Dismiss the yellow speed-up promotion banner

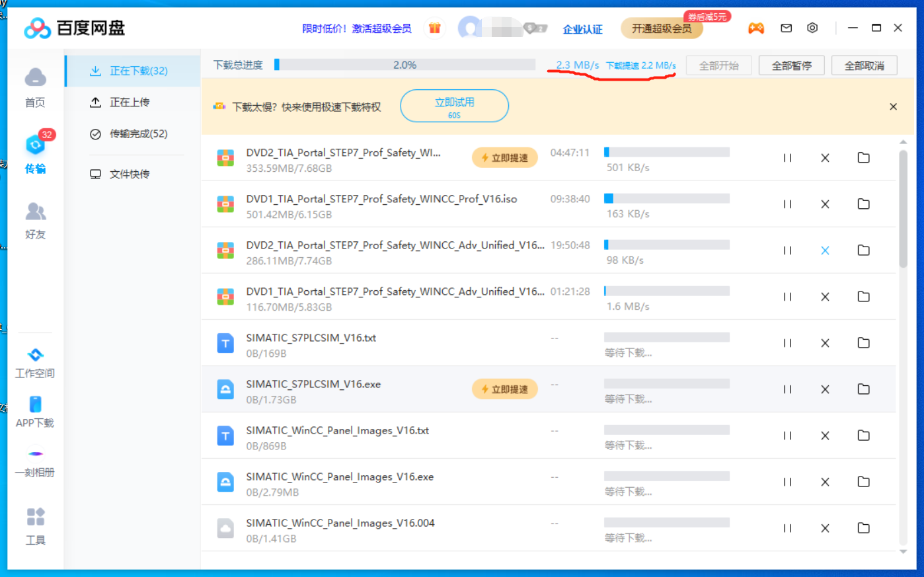[893, 106]
